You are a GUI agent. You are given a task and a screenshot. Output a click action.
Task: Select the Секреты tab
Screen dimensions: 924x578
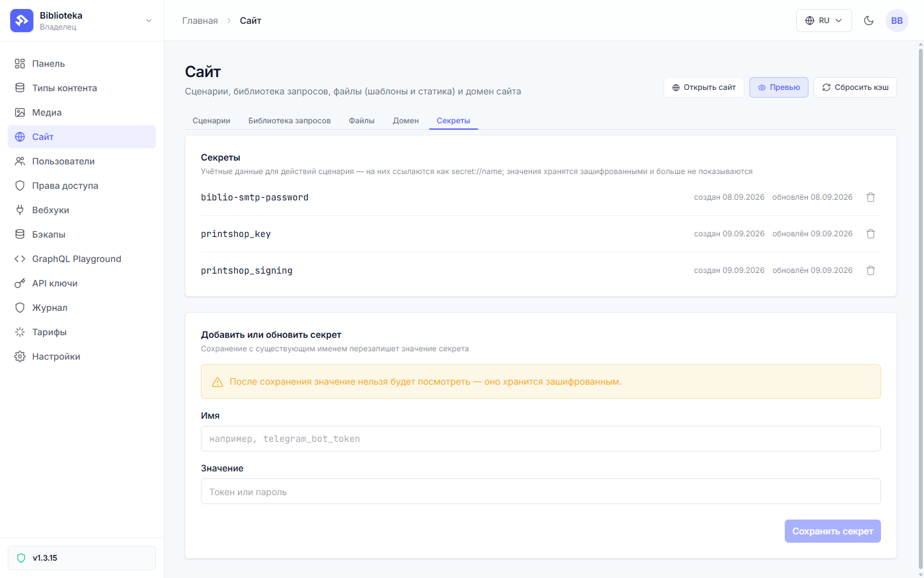454,121
